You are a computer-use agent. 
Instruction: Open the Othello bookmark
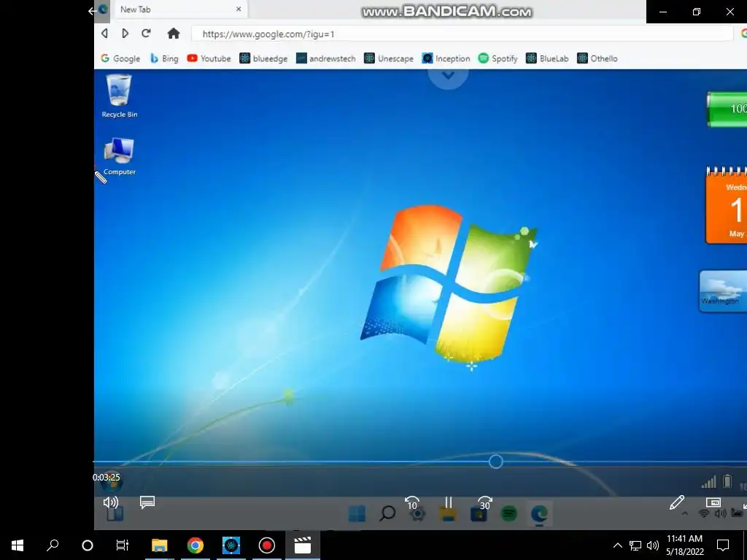coord(597,58)
